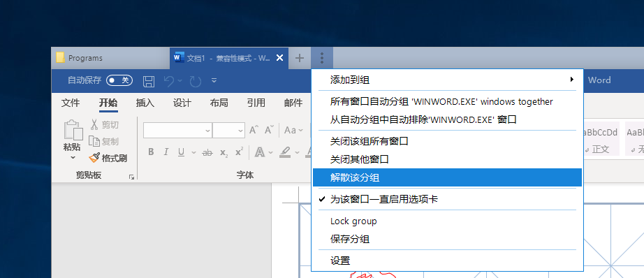Apply Bold formatting
Viewport: 644px width, 278px height.
tap(151, 152)
